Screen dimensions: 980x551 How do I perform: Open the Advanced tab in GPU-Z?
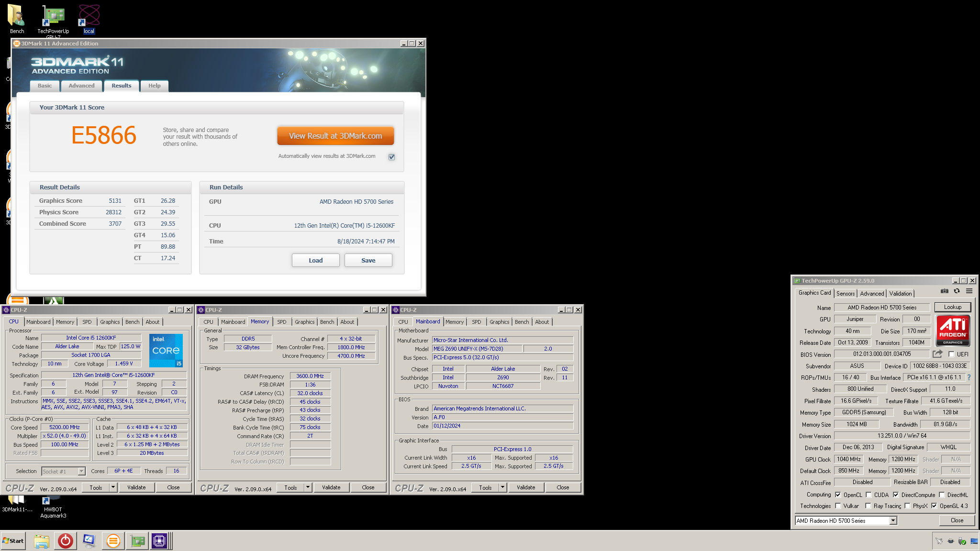872,294
